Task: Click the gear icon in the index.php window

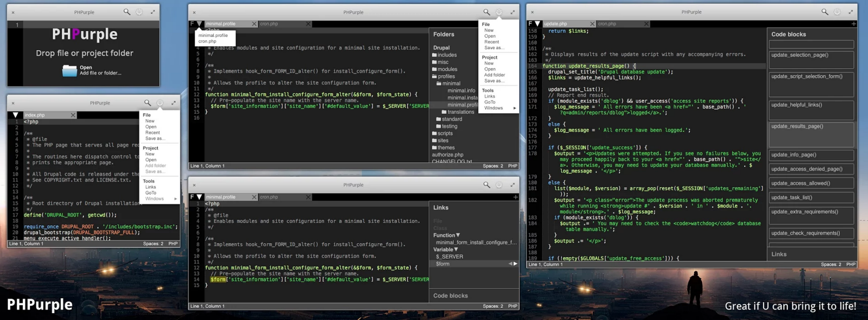Action: pos(160,103)
